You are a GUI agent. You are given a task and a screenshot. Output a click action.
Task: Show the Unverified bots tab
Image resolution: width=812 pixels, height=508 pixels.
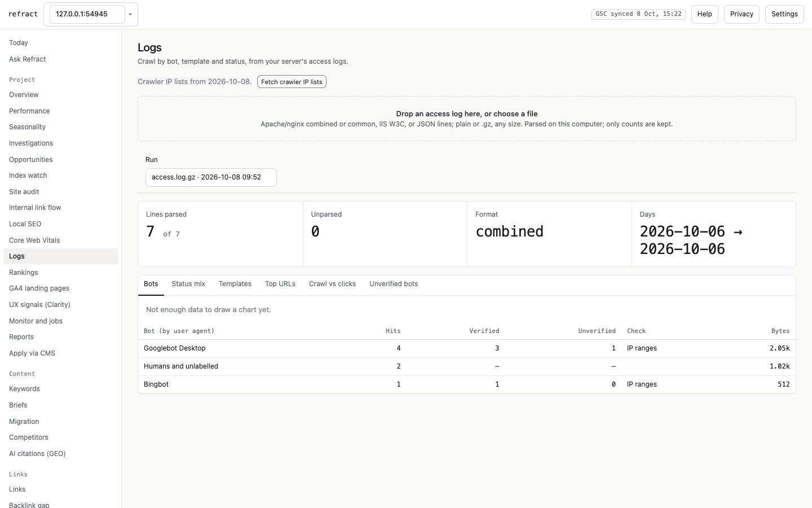[394, 284]
